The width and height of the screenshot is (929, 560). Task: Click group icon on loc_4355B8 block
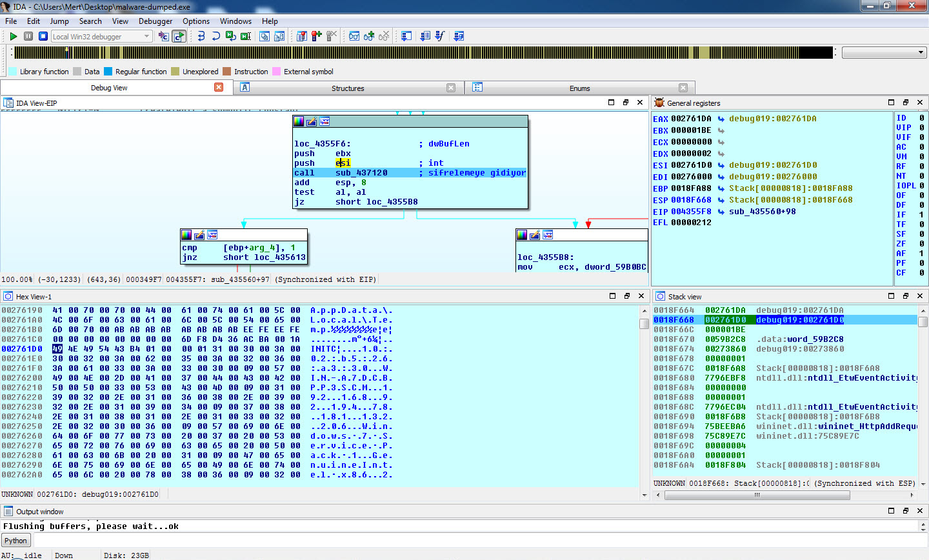(548, 235)
